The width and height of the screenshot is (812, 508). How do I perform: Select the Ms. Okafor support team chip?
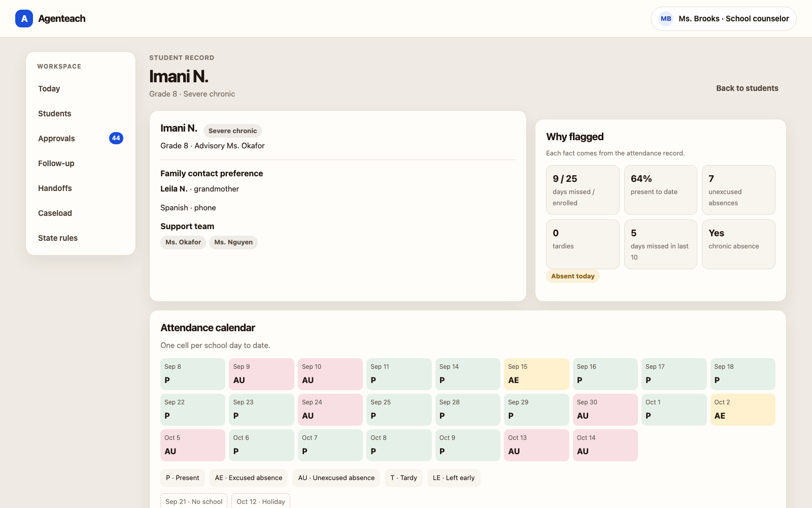(x=183, y=242)
